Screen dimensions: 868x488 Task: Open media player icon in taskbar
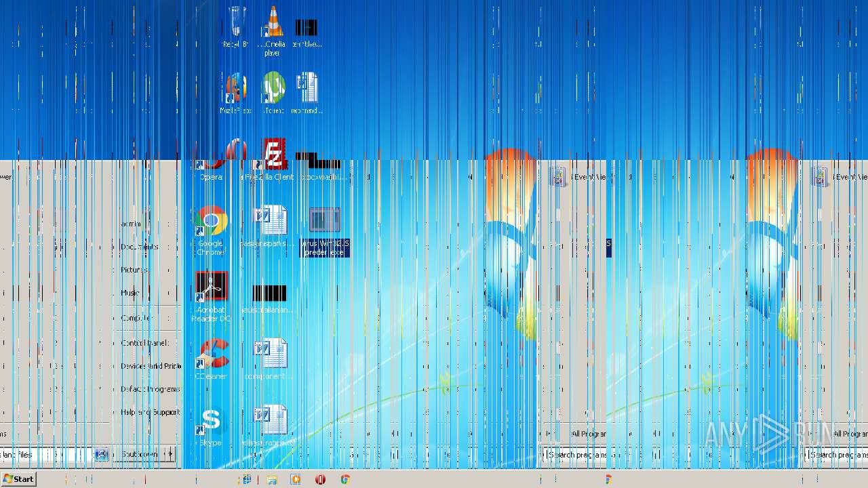click(x=296, y=479)
